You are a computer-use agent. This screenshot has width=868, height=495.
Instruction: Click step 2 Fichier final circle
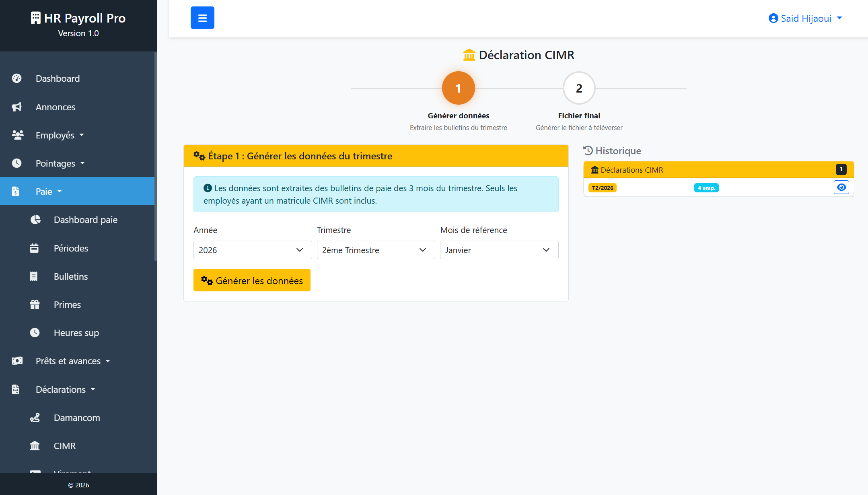(x=579, y=88)
